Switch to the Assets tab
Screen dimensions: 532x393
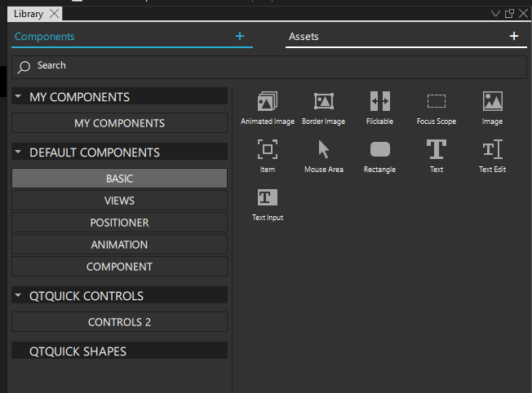click(x=304, y=37)
